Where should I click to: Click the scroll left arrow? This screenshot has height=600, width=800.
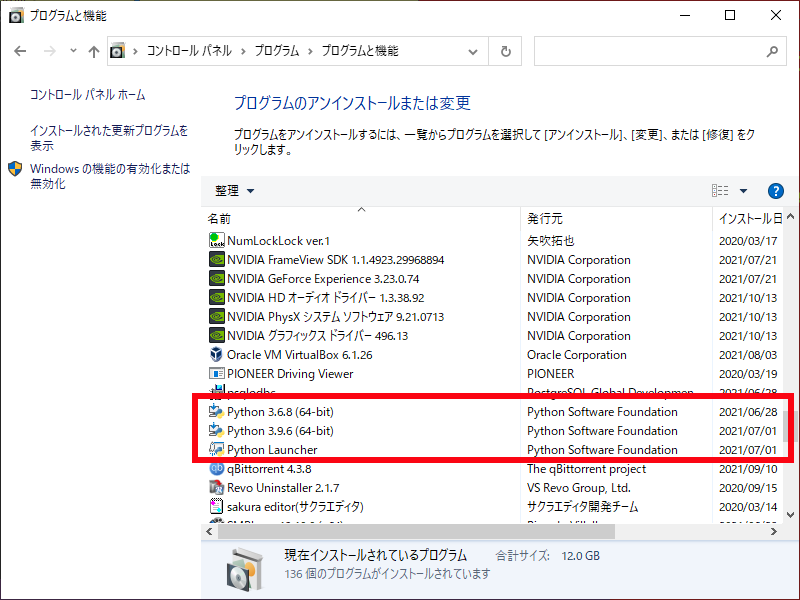[209, 532]
